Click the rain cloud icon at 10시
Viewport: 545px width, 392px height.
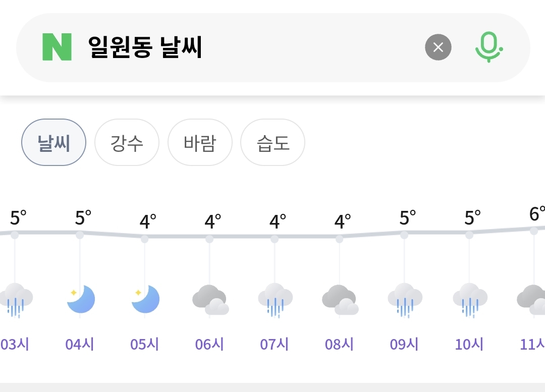[470, 300]
